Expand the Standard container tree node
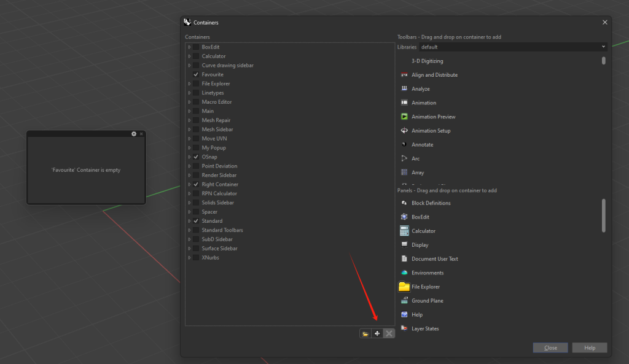The height and width of the screenshot is (364, 629). (x=189, y=221)
